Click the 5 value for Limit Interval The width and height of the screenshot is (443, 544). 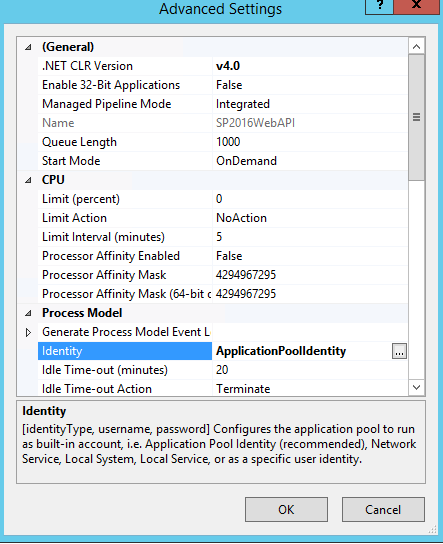[219, 237]
